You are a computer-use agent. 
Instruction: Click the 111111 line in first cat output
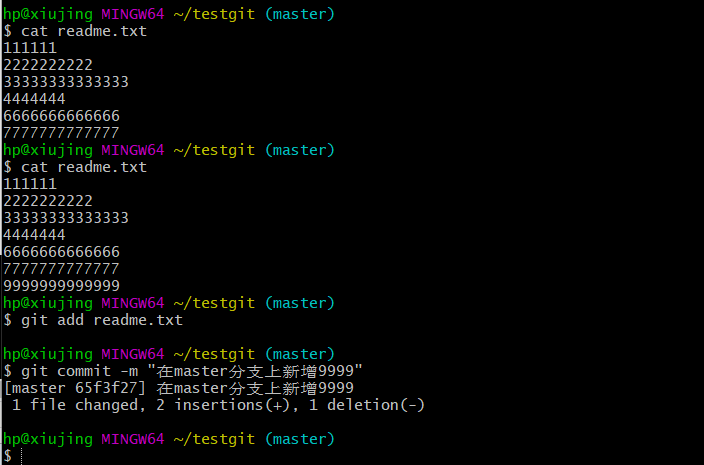click(31, 48)
